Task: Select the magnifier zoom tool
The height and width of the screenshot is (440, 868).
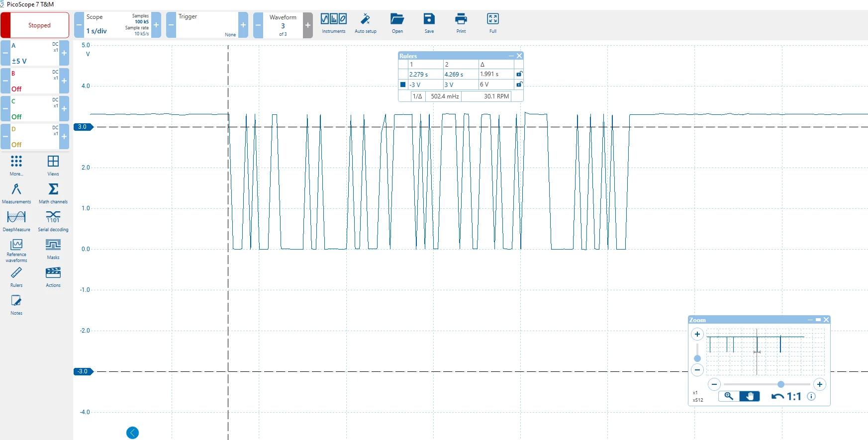Action: tap(729, 396)
